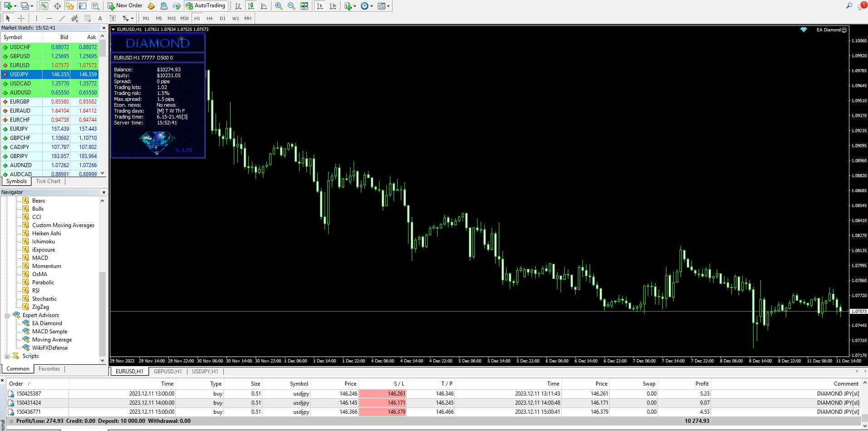This screenshot has width=868, height=431.
Task: Toggle Navigator panel visibility
Action: [70, 6]
